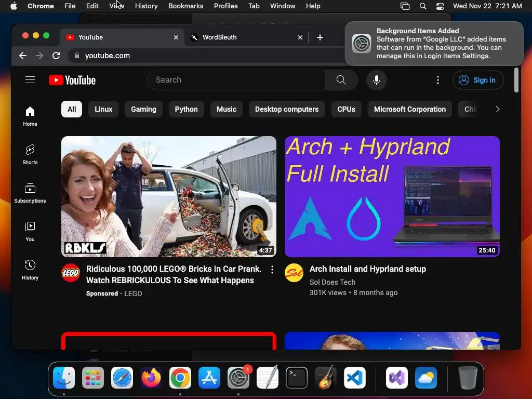Open Spotlight search in menu bar

[x=423, y=6]
